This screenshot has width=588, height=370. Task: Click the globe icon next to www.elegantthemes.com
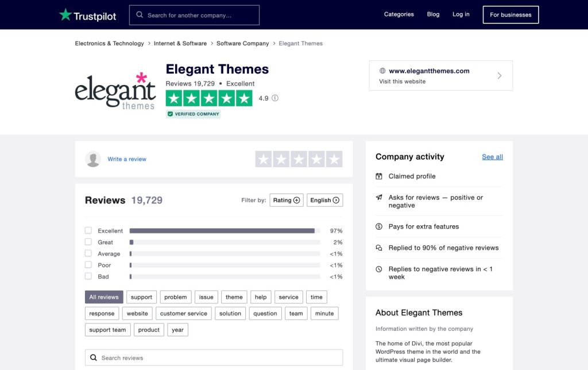pyautogui.click(x=382, y=71)
